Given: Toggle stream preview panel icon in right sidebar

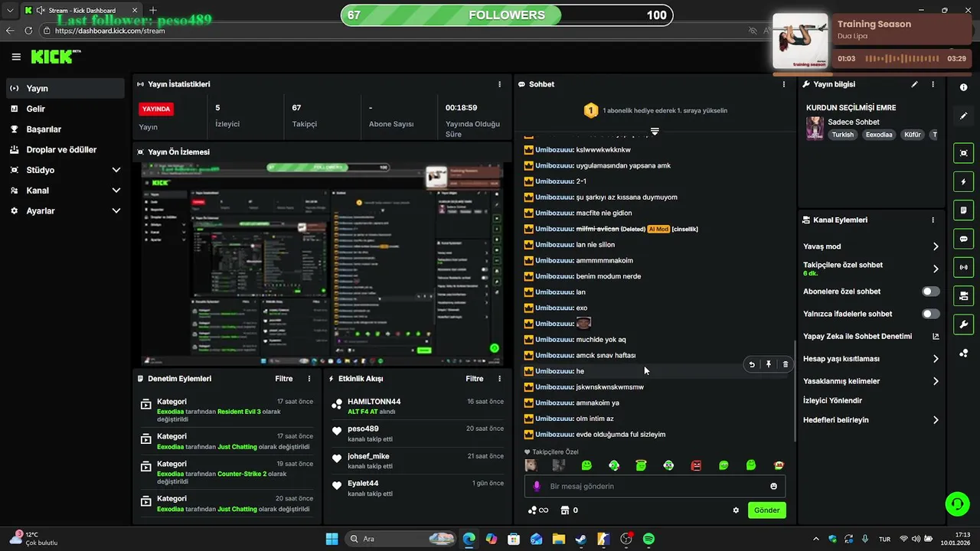Looking at the screenshot, I should 963,153.
